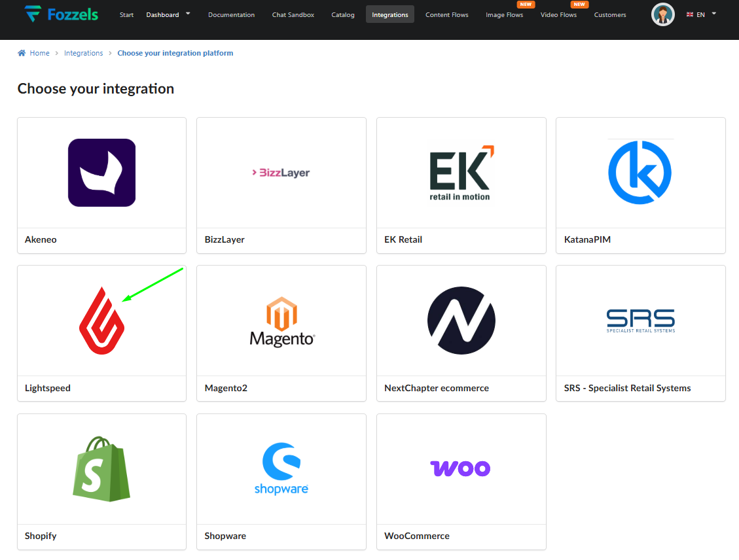This screenshot has height=560, width=739.
Task: Select the BizzLayer logo
Action: point(281,173)
